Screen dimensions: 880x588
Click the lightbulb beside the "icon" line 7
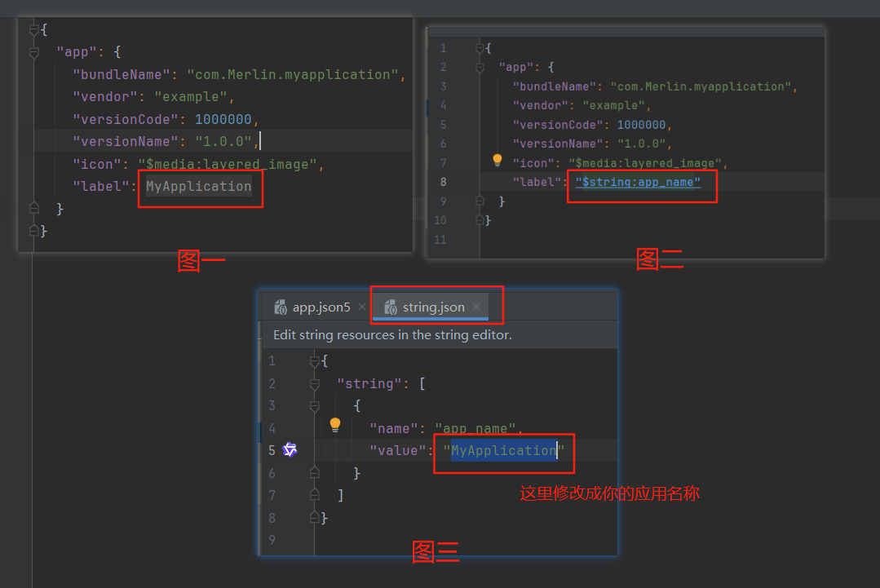point(497,160)
